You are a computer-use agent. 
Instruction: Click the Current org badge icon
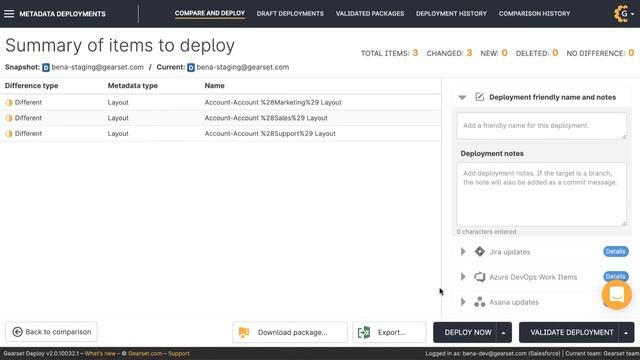pos(191,67)
